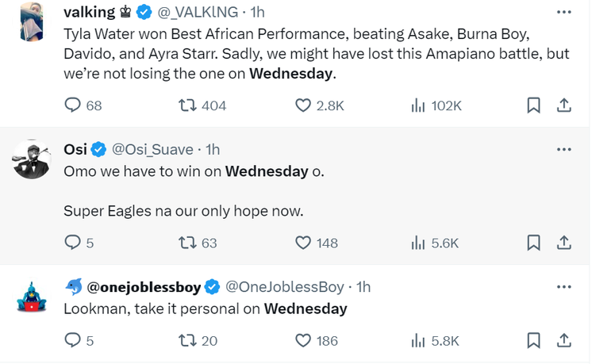Open the @Osi_Suave profile handle
This screenshot has height=364, width=611.
click(156, 149)
